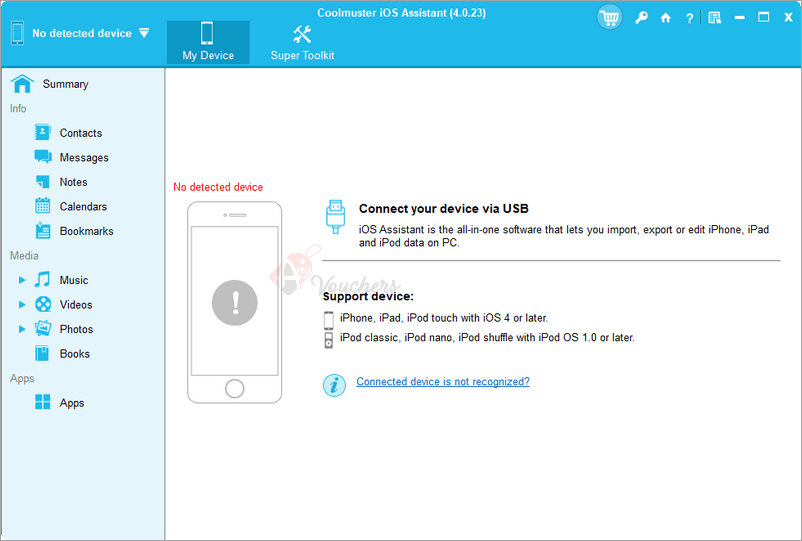Switch to the Super Toolkit tab
This screenshot has height=541, width=802.
point(302,42)
